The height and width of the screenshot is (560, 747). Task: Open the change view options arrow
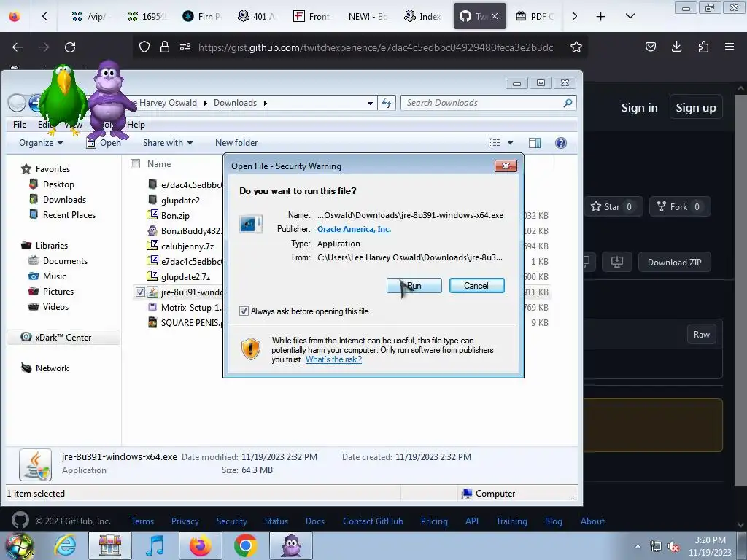[510, 143]
